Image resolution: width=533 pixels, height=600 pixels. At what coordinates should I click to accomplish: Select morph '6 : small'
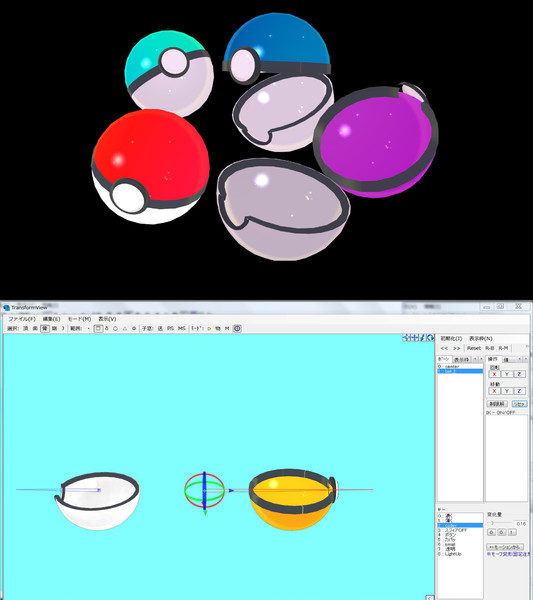(x=460, y=544)
